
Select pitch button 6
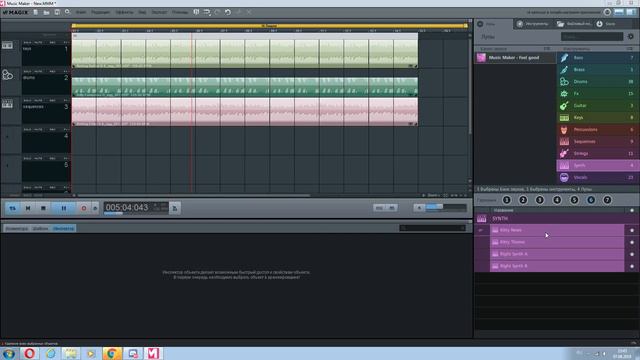pos(591,200)
